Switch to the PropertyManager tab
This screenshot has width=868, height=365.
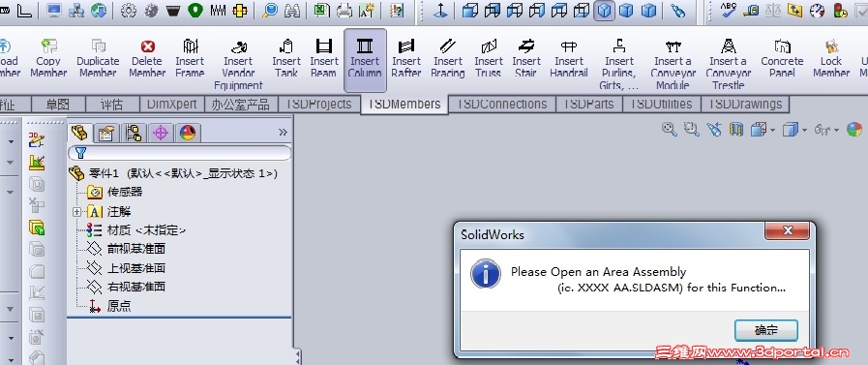[x=106, y=133]
